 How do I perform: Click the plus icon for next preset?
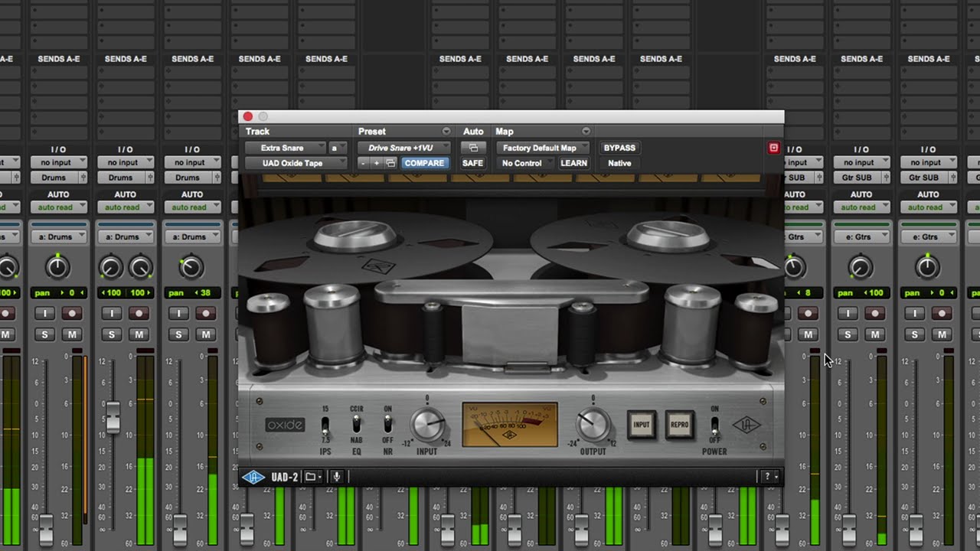(377, 163)
